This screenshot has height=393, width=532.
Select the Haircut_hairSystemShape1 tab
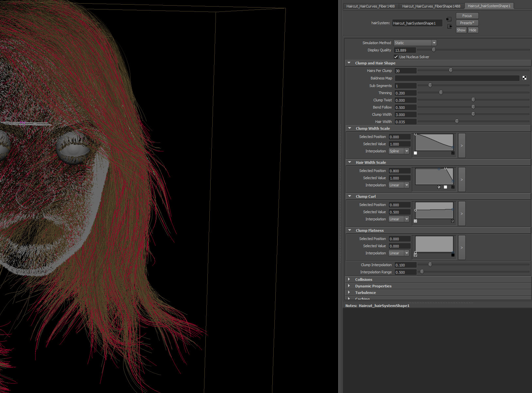coord(489,6)
